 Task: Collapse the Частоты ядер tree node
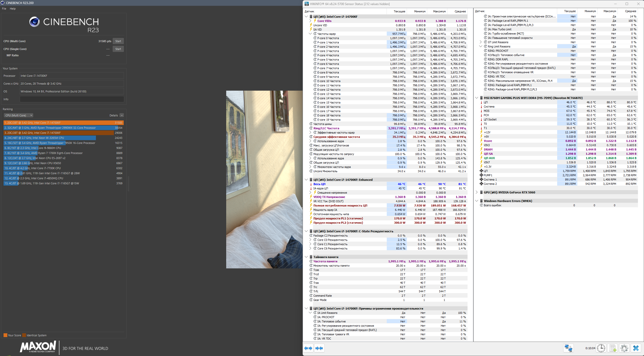click(310, 34)
